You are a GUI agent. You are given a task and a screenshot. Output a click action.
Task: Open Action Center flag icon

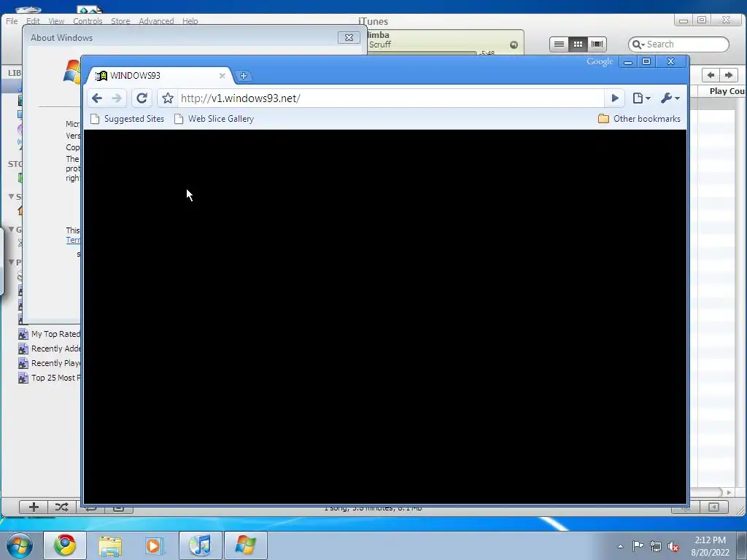point(638,546)
